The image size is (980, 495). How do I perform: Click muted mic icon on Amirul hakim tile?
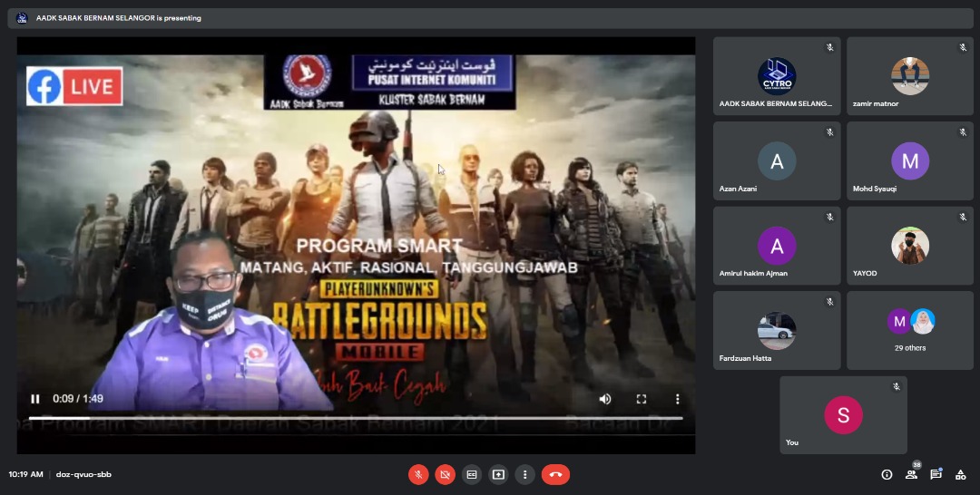click(x=829, y=218)
